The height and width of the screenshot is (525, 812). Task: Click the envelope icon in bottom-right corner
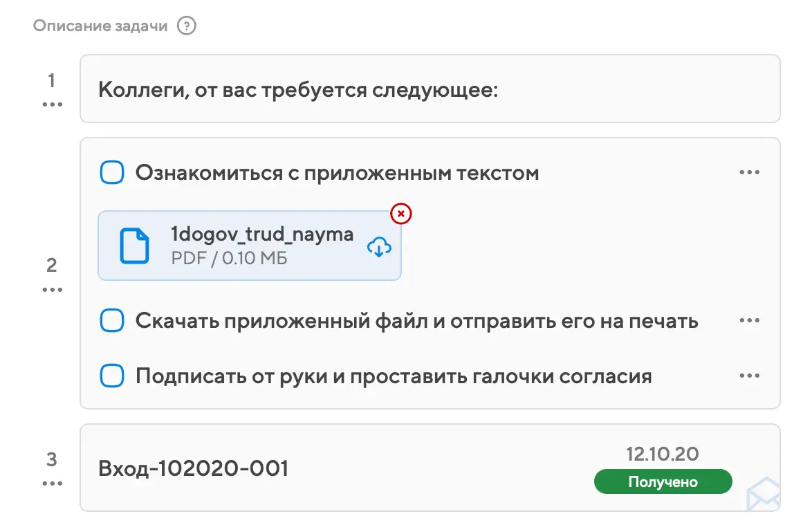coord(763,495)
